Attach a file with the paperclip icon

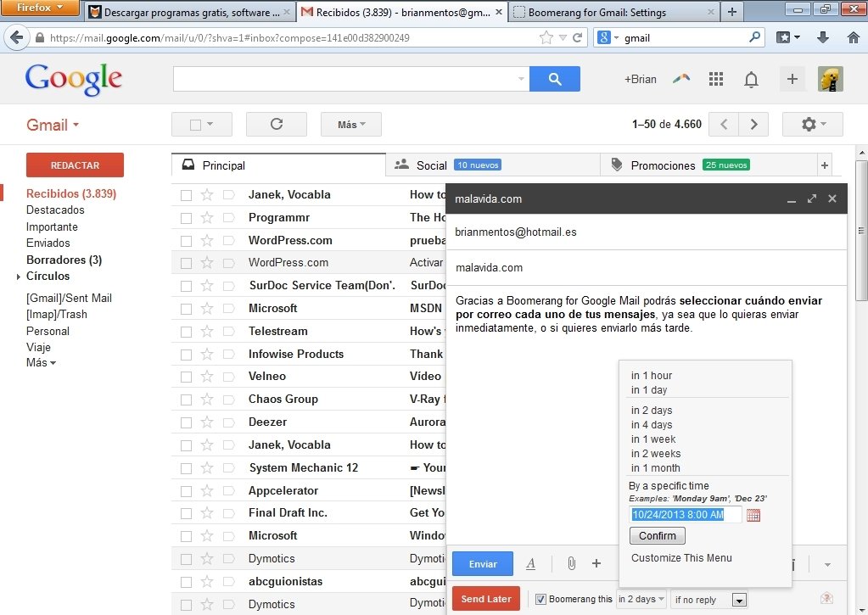(x=571, y=563)
